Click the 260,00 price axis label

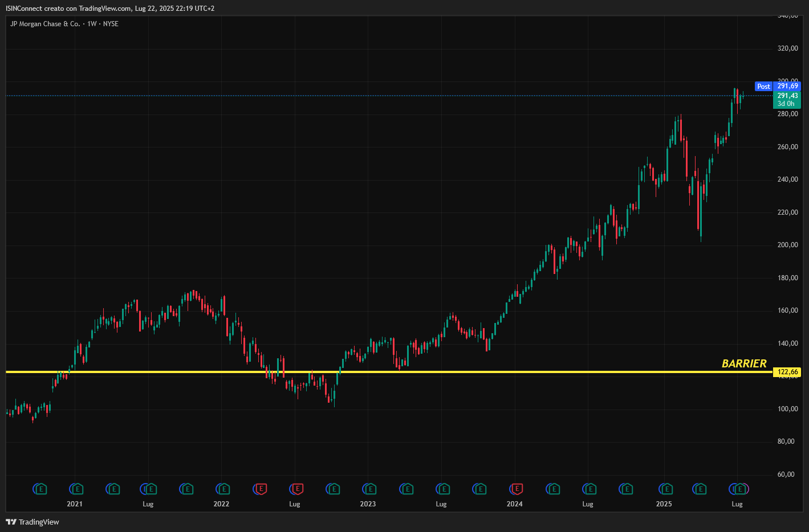(x=788, y=147)
